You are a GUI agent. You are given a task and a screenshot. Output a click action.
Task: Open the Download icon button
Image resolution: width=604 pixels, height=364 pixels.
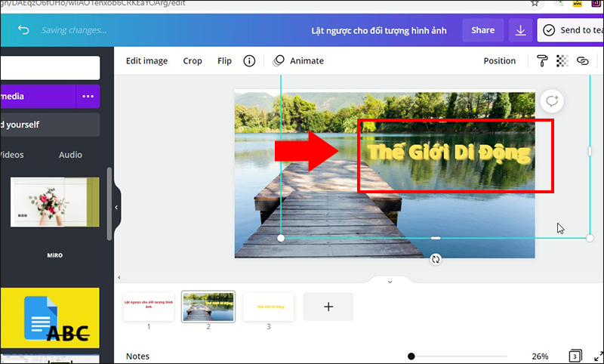click(520, 30)
